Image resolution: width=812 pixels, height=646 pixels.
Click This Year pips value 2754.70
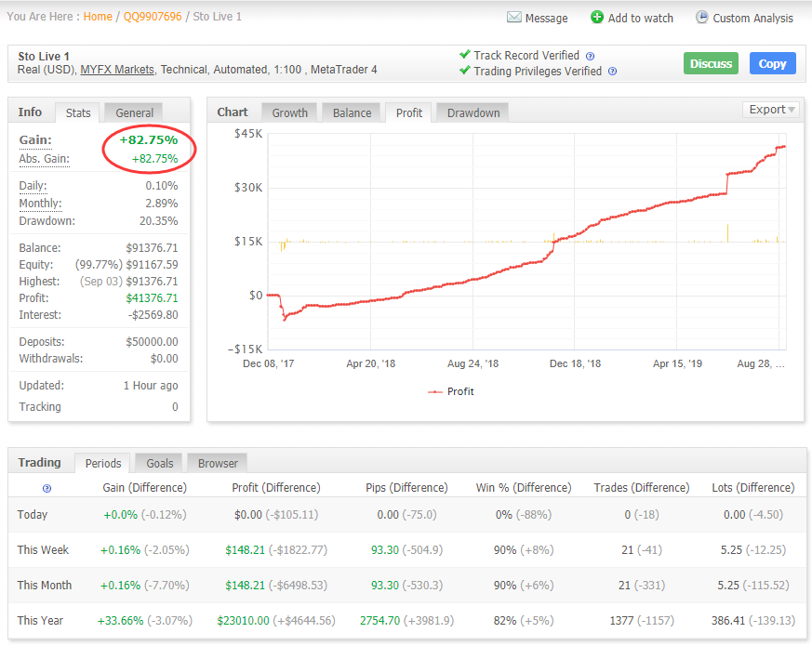tap(380, 621)
